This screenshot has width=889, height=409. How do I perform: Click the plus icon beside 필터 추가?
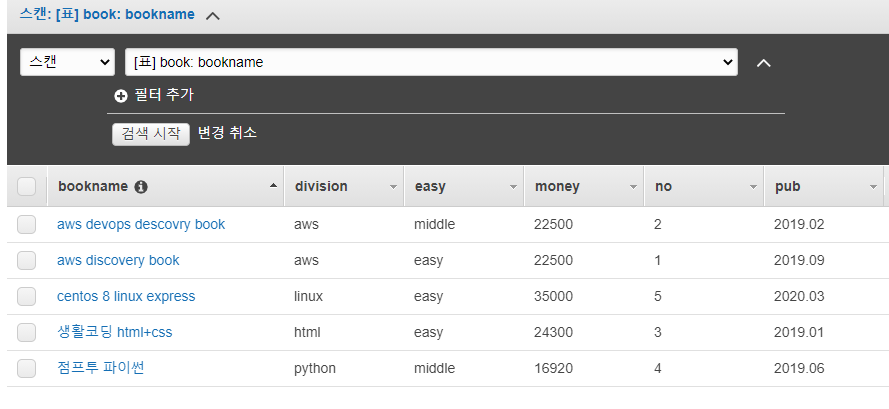(x=121, y=96)
